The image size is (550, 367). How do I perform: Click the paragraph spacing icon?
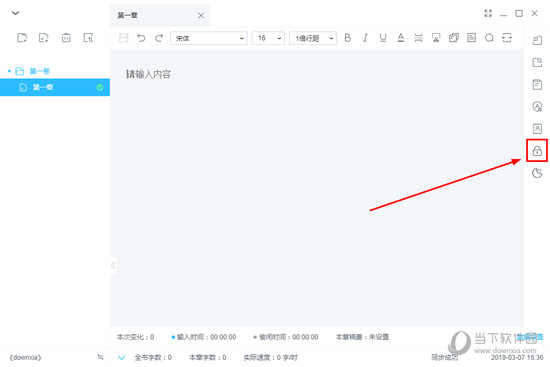[x=418, y=38]
